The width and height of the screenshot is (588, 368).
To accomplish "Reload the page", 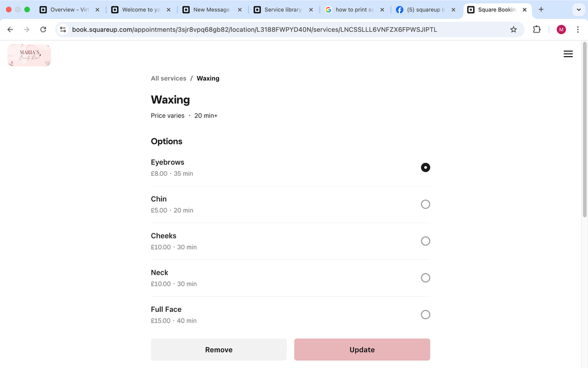I will point(43,29).
